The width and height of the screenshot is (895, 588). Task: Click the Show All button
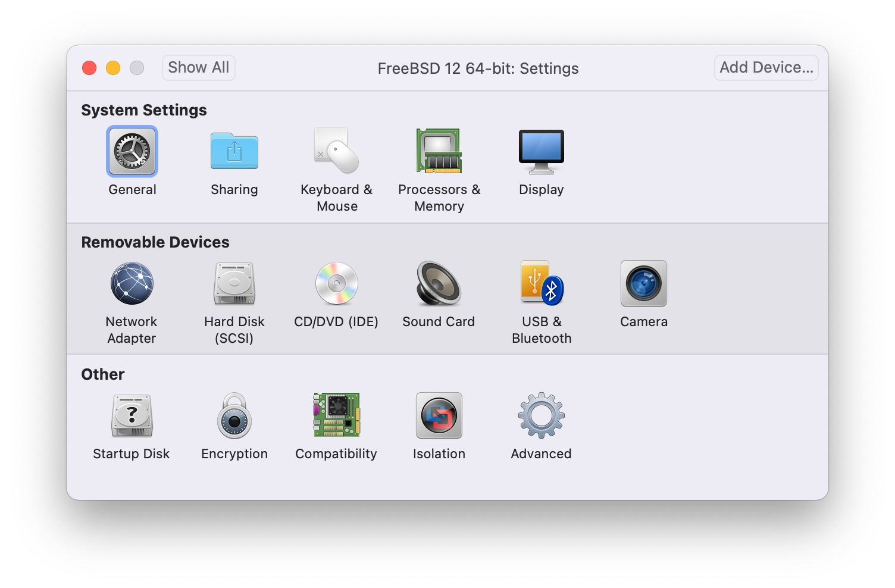(199, 67)
